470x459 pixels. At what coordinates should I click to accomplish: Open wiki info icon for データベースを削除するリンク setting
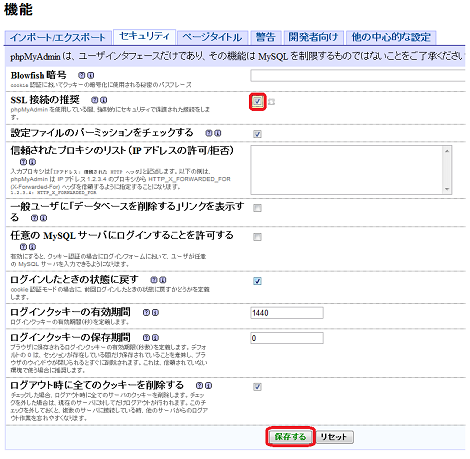tap(44, 218)
